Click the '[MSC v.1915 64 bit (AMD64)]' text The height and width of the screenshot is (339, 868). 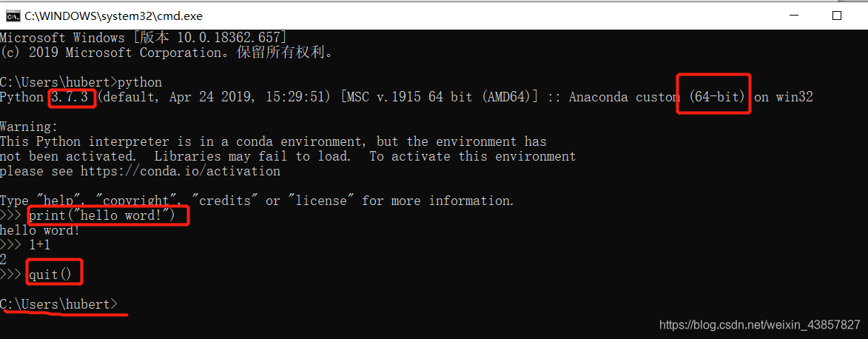click(438, 98)
